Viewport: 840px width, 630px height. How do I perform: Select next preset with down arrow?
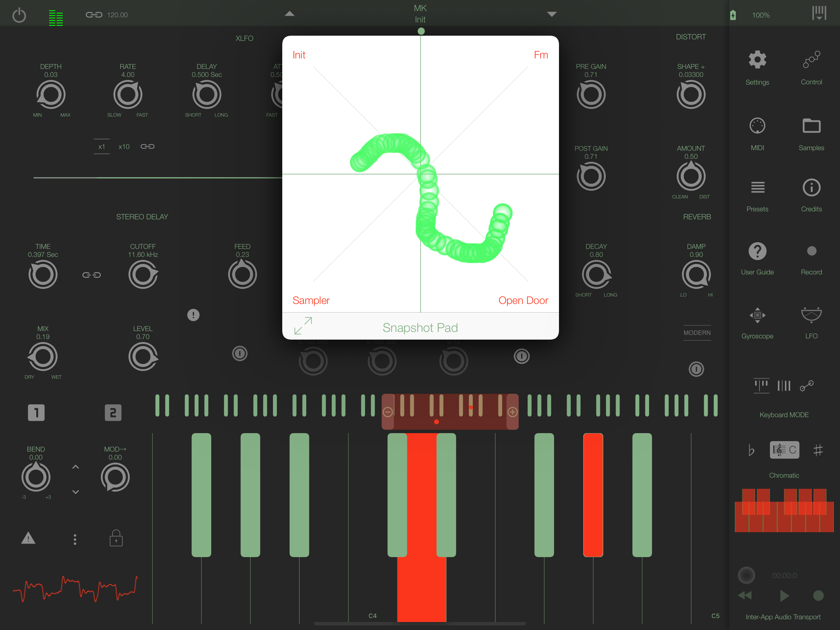[551, 14]
